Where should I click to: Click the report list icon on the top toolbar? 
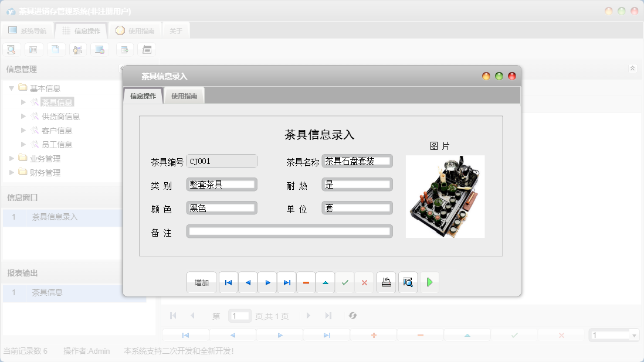33,49
